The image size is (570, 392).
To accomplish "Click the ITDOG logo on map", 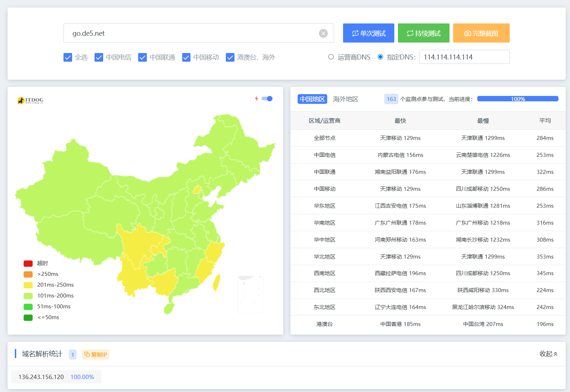I will pyautogui.click(x=30, y=100).
